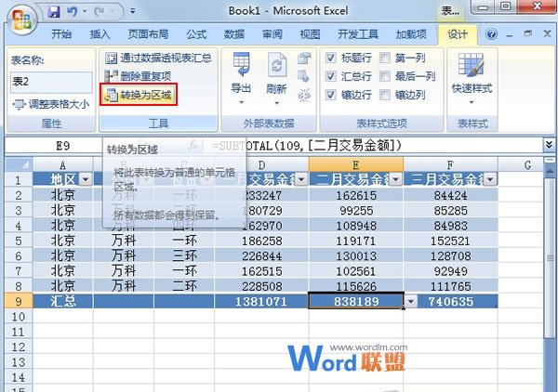Viewport: 558px width, 392px height.
Task: Click 删除重复项 remove duplicates
Action: point(138,76)
